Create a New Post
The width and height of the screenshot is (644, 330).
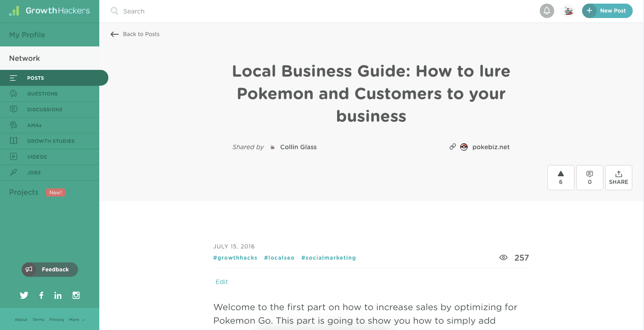[x=607, y=11]
